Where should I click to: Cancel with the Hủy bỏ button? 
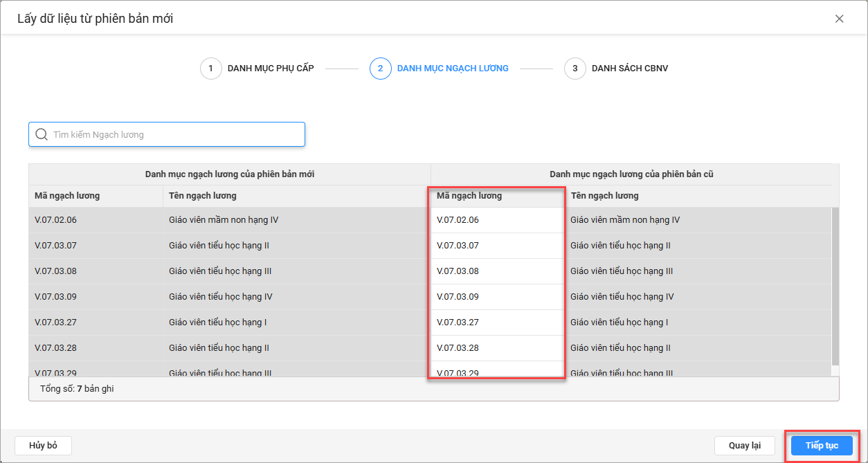[x=43, y=446]
